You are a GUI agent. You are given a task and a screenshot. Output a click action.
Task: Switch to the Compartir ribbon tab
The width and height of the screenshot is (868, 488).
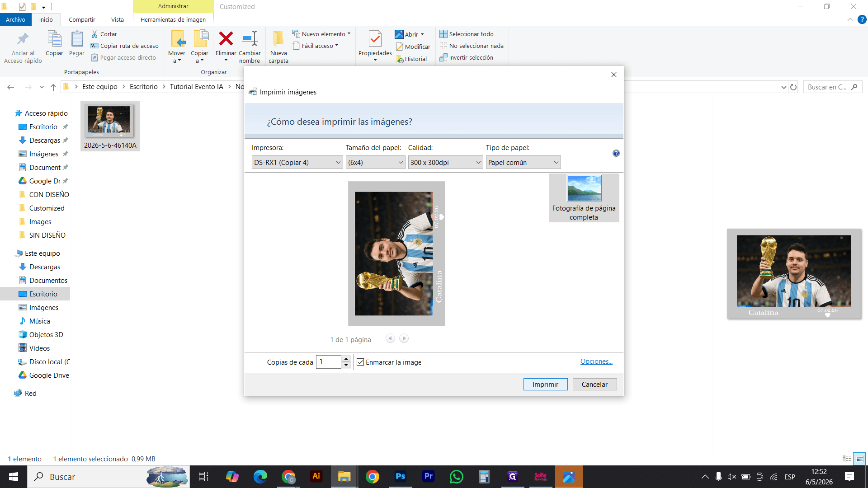82,19
